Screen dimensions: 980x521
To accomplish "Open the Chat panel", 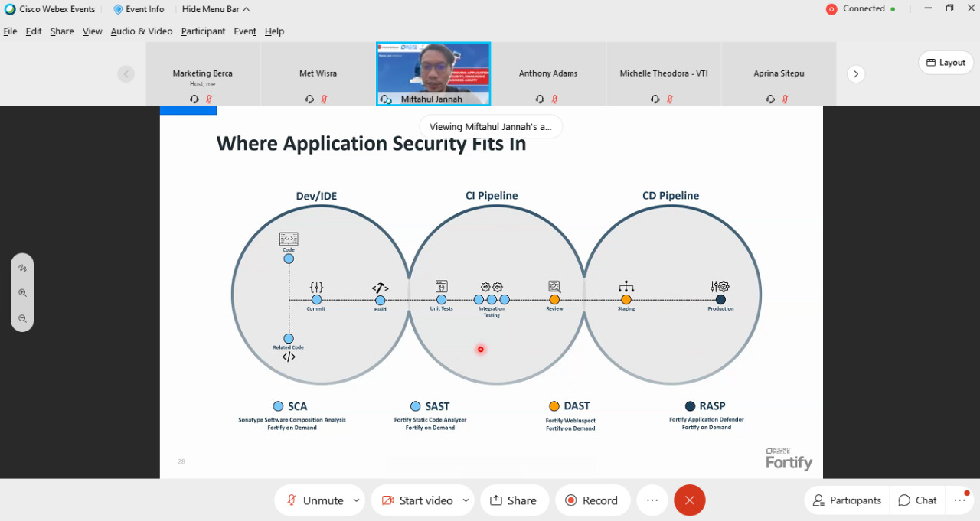I will point(917,500).
